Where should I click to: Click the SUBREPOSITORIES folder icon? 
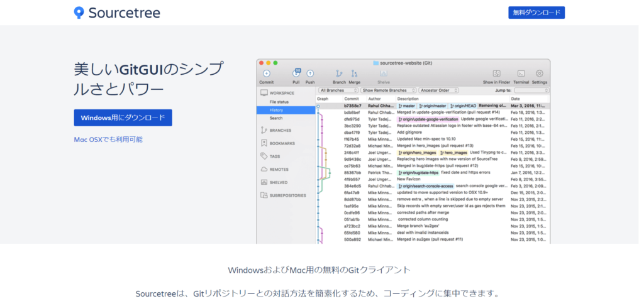264,195
